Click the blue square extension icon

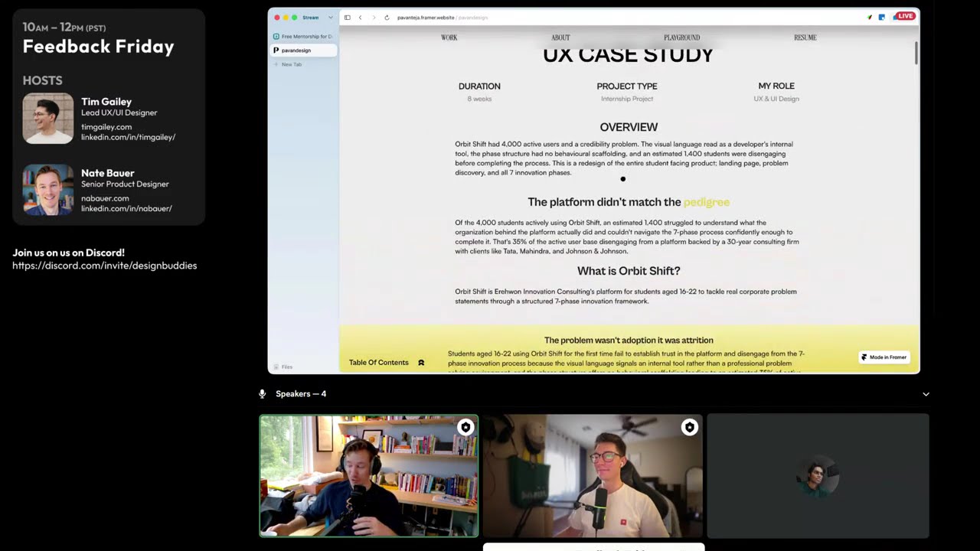pos(882,17)
